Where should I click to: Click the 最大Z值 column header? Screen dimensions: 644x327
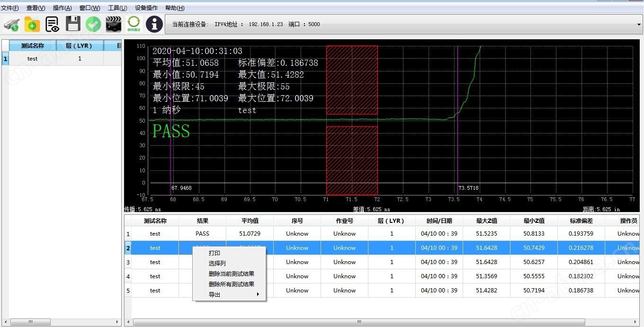pyautogui.click(x=486, y=221)
